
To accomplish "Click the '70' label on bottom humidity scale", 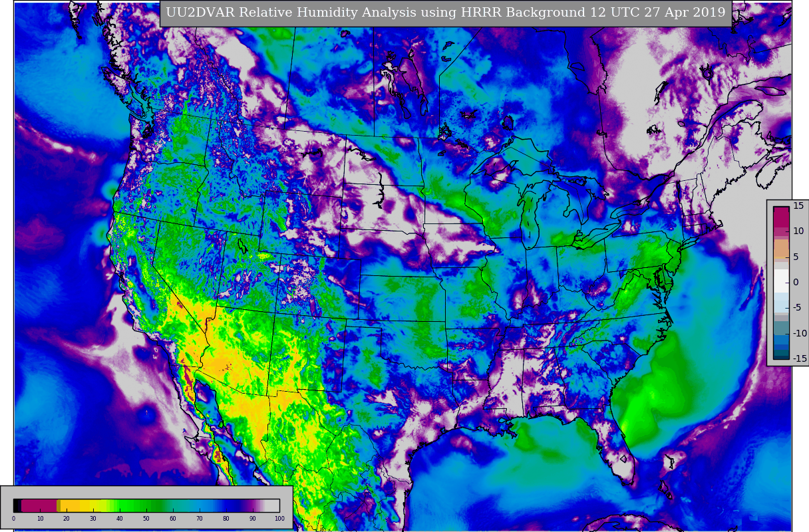I will [x=199, y=519].
